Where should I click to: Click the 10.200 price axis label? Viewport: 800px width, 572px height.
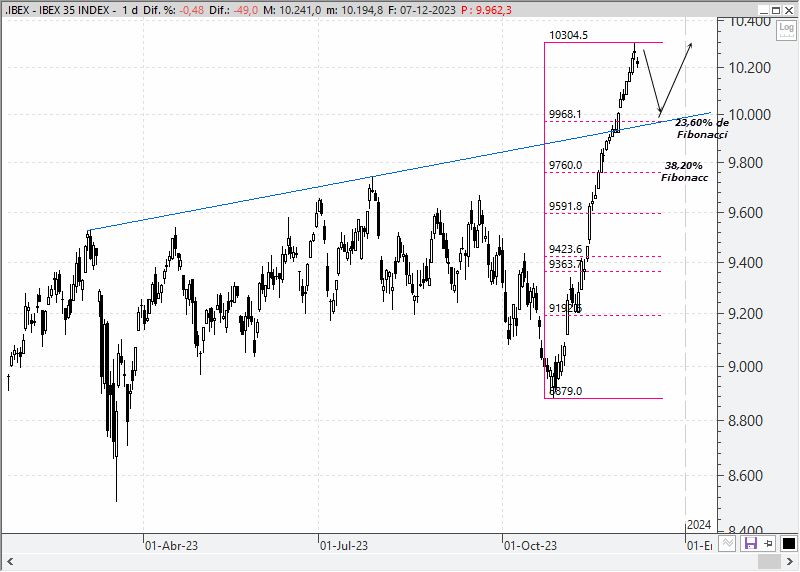tap(749, 67)
